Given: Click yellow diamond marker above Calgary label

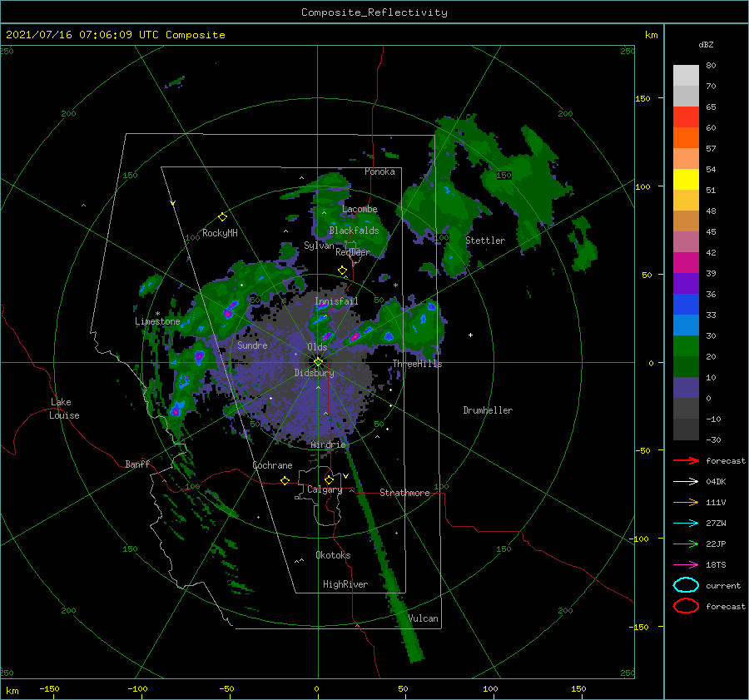Looking at the screenshot, I should coord(329,479).
